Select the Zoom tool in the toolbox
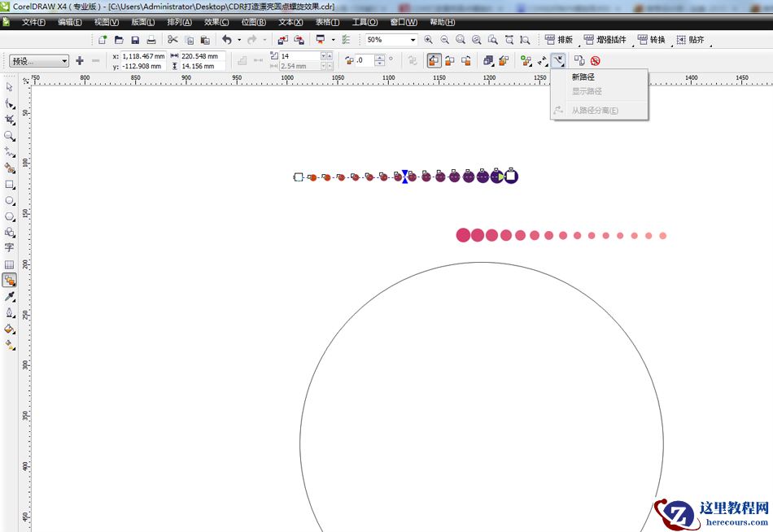773x532 pixels. coord(10,136)
